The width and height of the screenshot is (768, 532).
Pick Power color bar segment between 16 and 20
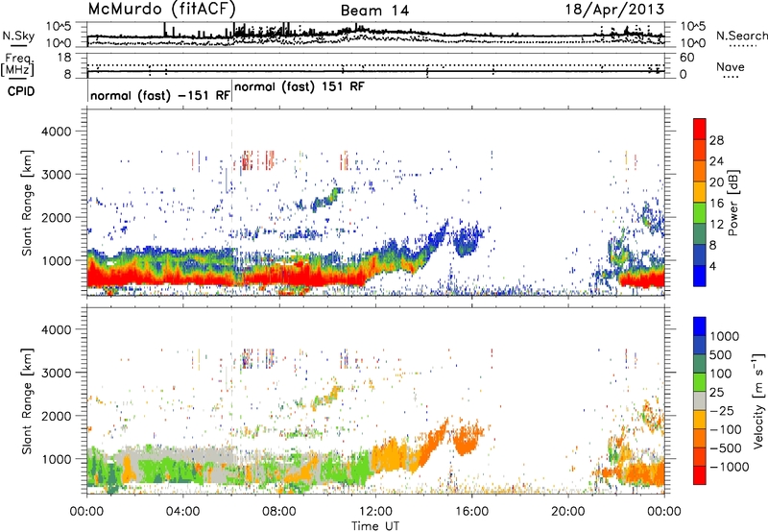(x=700, y=192)
